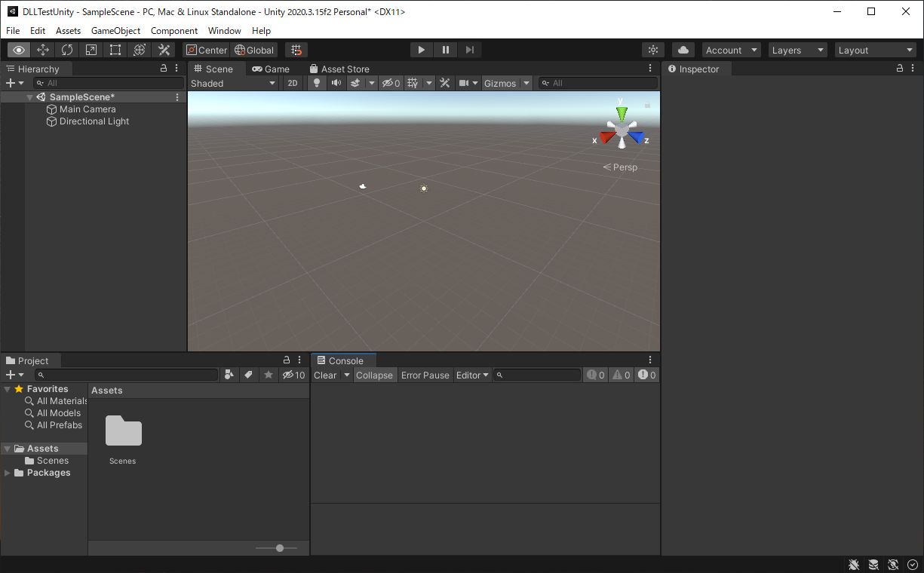This screenshot has height=573, width=924.
Task: Toggle Error Pause in Console
Action: pyautogui.click(x=425, y=375)
